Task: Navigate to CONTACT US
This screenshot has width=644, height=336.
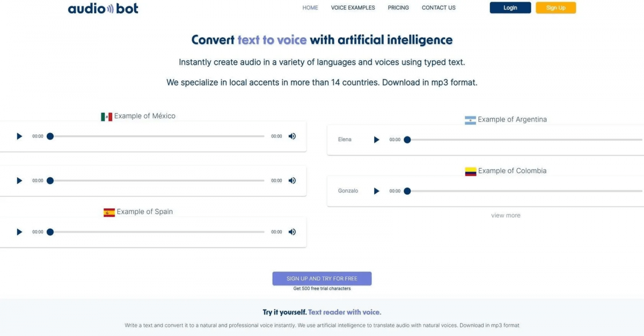Action: (438, 8)
